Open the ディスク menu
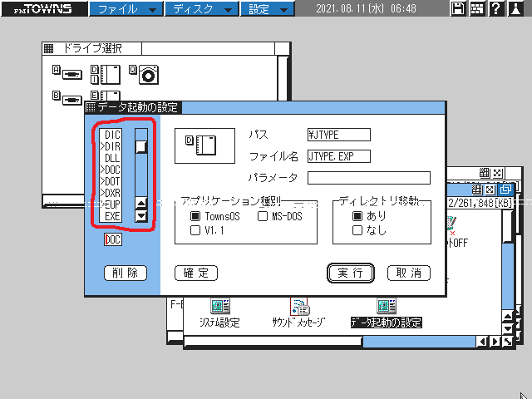Viewport: 532px width, 399px height. (x=202, y=9)
